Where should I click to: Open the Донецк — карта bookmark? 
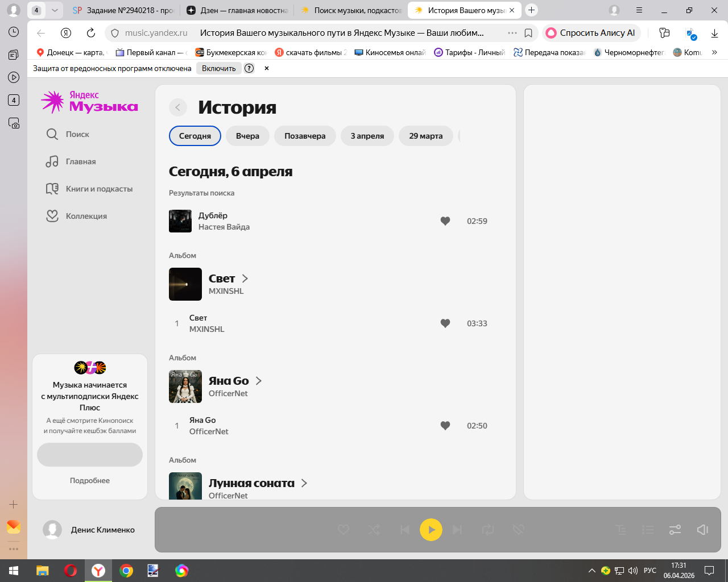tap(71, 52)
